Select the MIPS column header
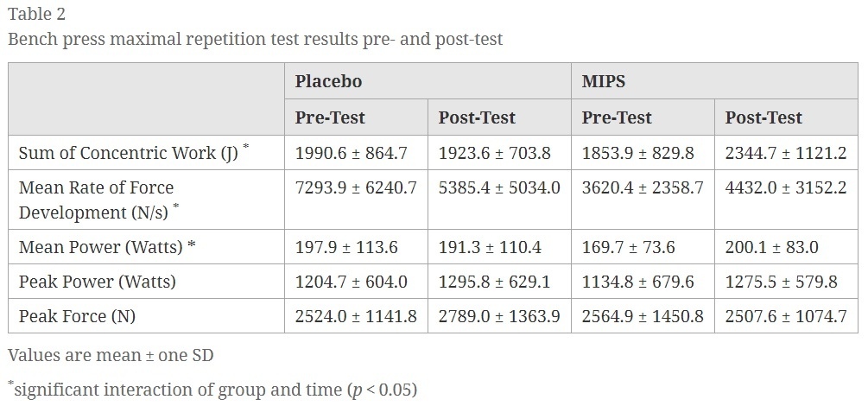The height and width of the screenshot is (406, 868). click(x=604, y=81)
